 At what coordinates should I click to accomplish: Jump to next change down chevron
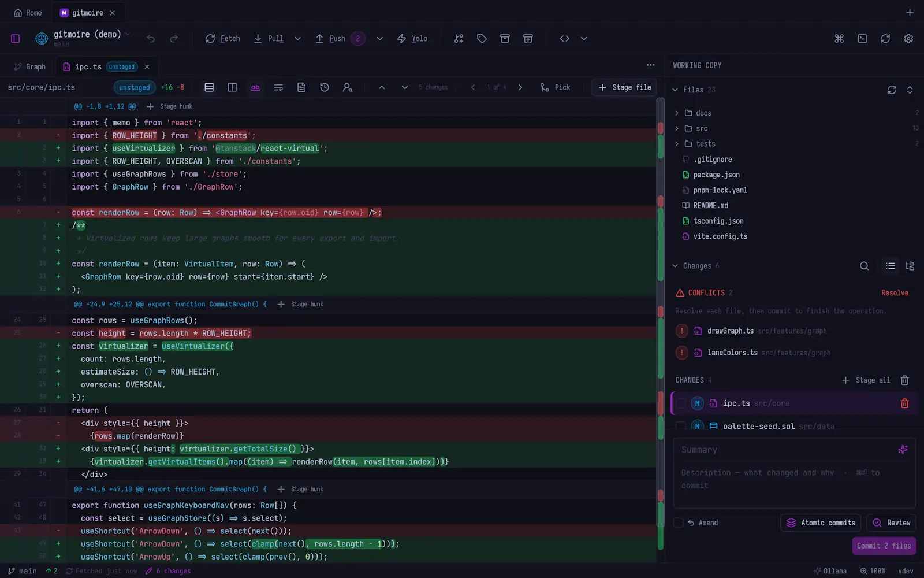(405, 87)
